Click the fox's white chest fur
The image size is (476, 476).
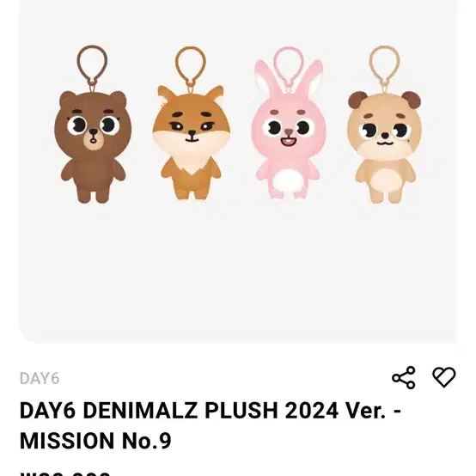coord(191,160)
